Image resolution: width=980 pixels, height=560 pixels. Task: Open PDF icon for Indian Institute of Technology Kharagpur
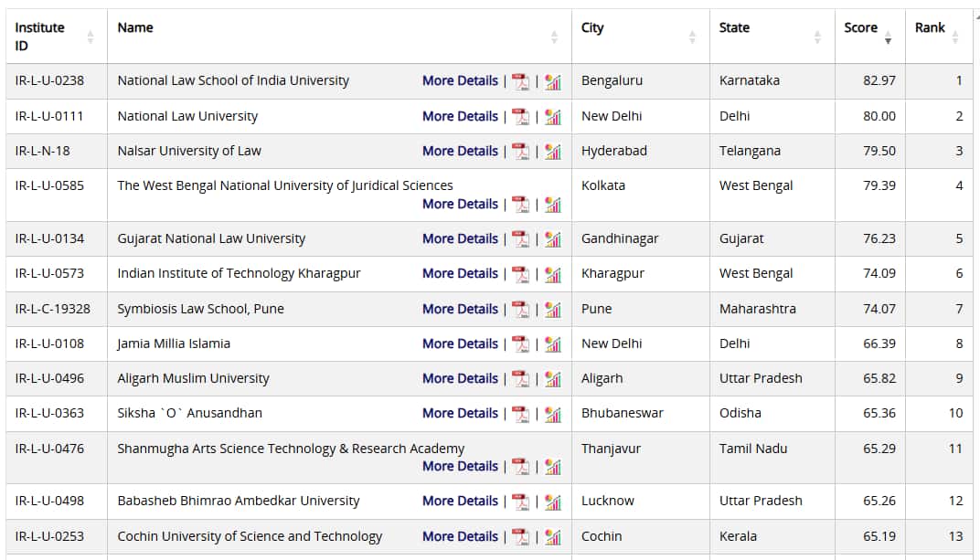click(520, 274)
